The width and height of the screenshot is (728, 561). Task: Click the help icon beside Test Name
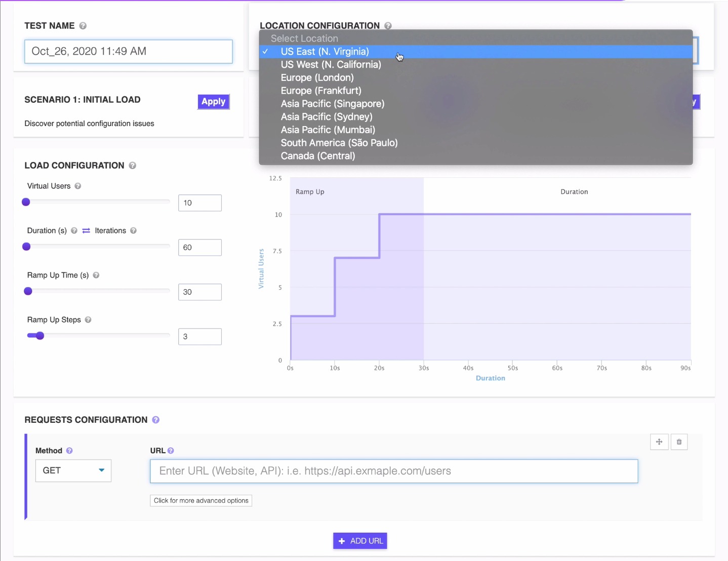pyautogui.click(x=83, y=26)
